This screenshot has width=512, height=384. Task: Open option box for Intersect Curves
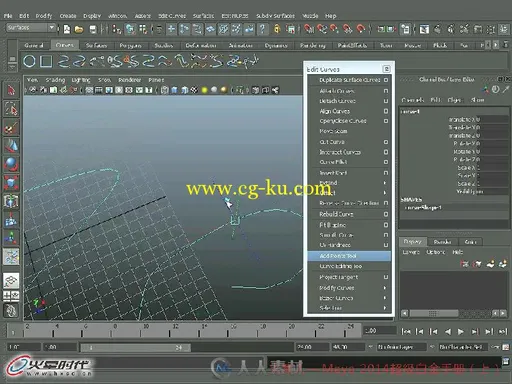point(386,152)
